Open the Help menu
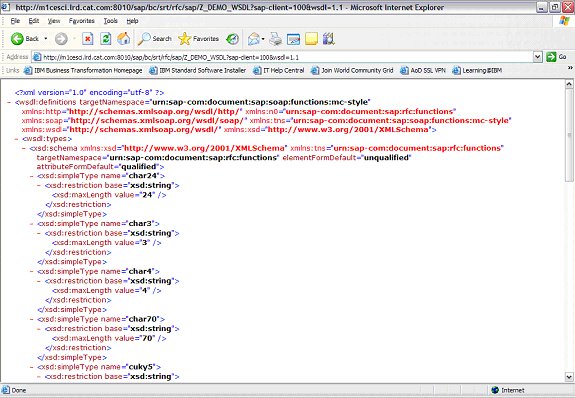 click(132, 21)
